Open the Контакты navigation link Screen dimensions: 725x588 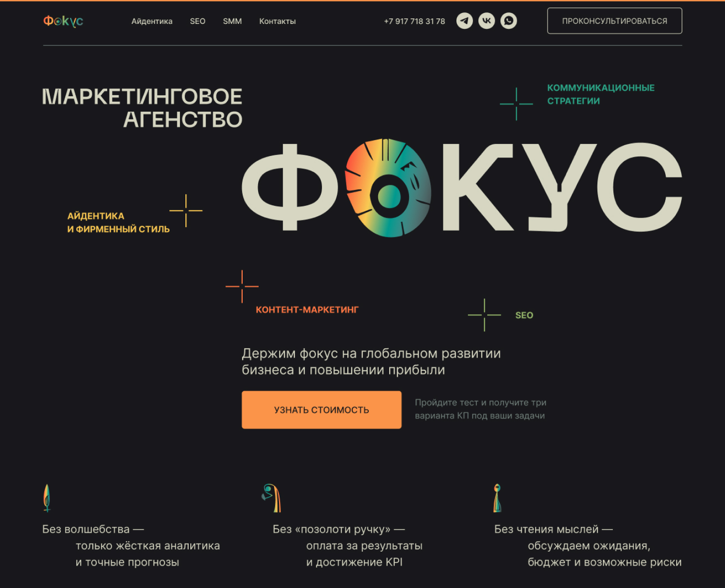coord(278,21)
